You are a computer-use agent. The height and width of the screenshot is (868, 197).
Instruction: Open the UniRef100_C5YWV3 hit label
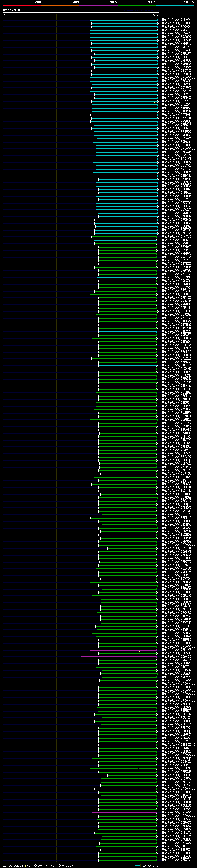click(x=177, y=88)
